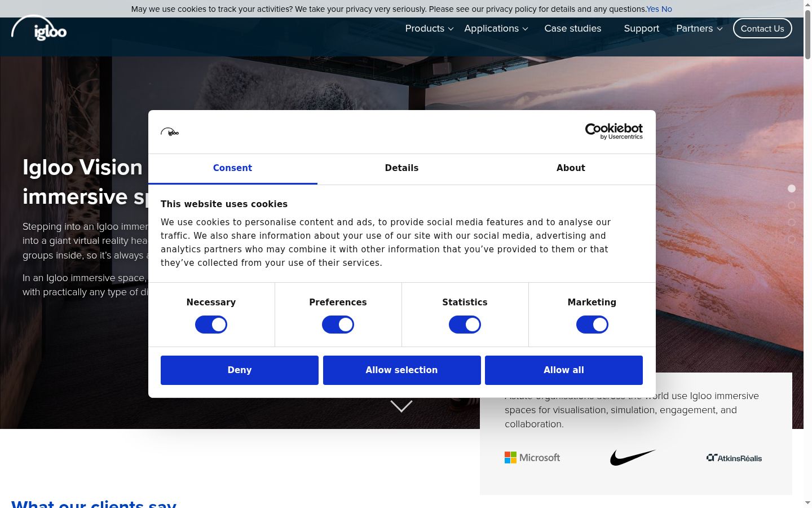This screenshot has height=508, width=812.
Task: Click the Contact Us button
Action: [762, 28]
